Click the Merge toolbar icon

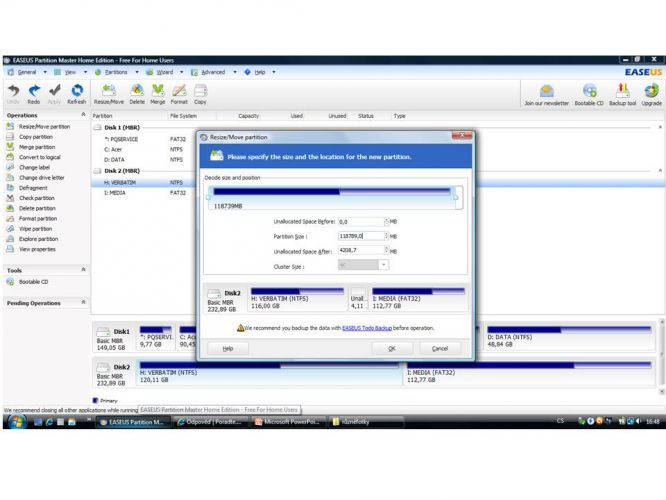pyautogui.click(x=158, y=94)
